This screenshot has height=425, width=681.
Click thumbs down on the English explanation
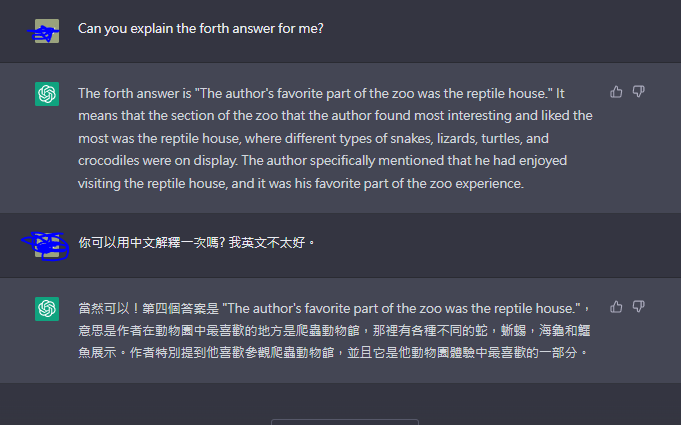pyautogui.click(x=639, y=92)
